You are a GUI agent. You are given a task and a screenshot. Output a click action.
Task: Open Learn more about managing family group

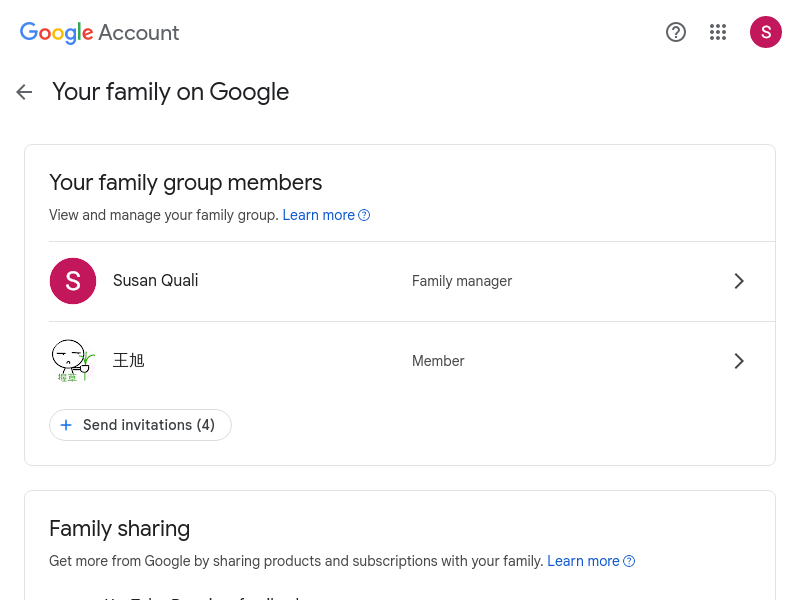(x=318, y=215)
